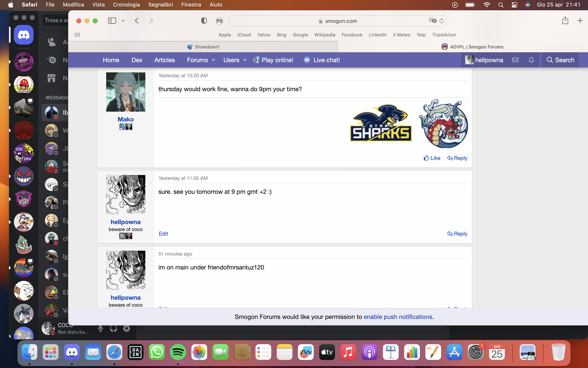588x368 pixels.
Task: Click Play online! link
Action: pos(273,60)
